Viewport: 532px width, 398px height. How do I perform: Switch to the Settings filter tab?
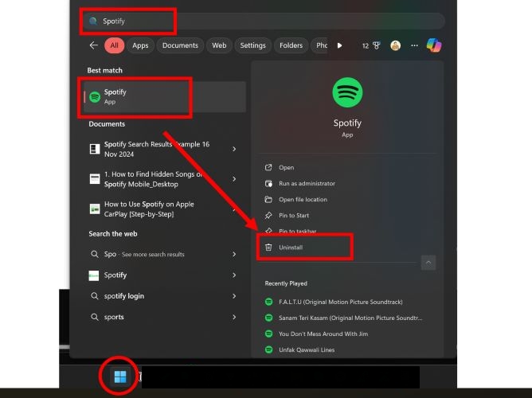(252, 45)
